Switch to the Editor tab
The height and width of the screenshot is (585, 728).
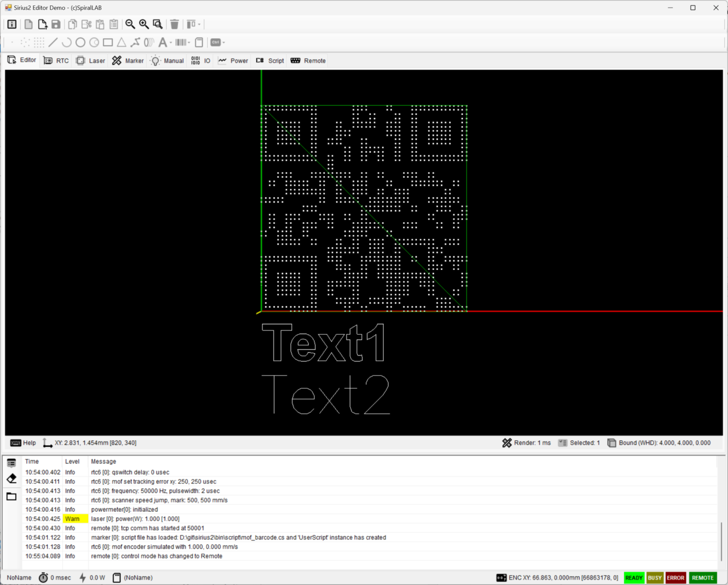[x=22, y=60]
